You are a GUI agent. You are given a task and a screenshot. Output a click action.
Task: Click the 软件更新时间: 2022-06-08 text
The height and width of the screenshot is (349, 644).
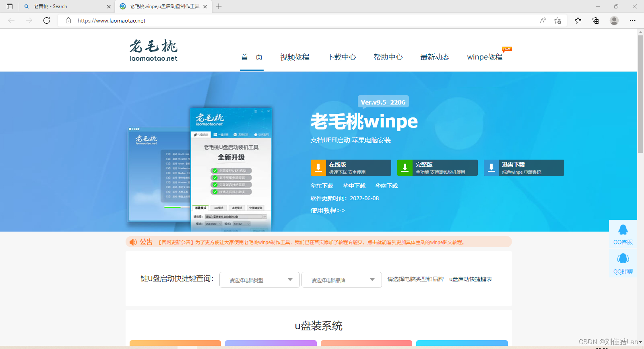click(345, 198)
